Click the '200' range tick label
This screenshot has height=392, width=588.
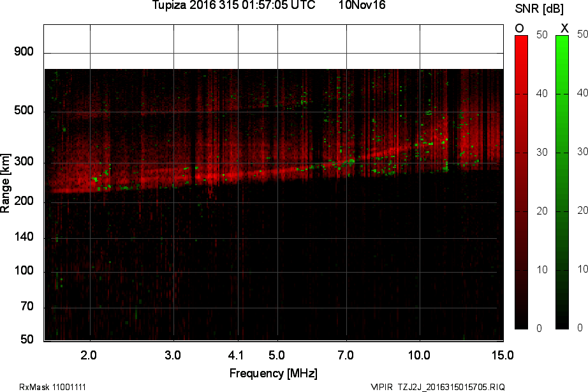pos(24,201)
